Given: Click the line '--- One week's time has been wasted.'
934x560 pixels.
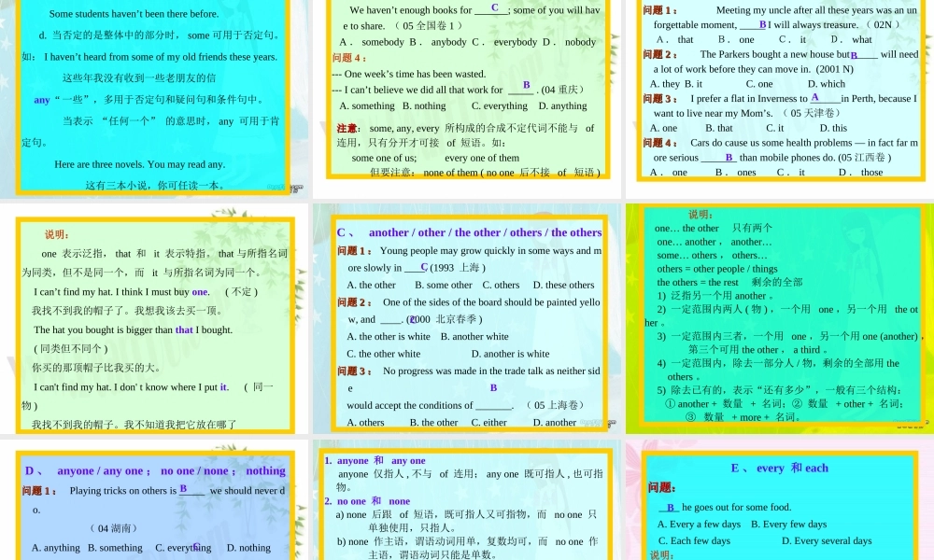Looking at the screenshot, I should coord(409,75).
